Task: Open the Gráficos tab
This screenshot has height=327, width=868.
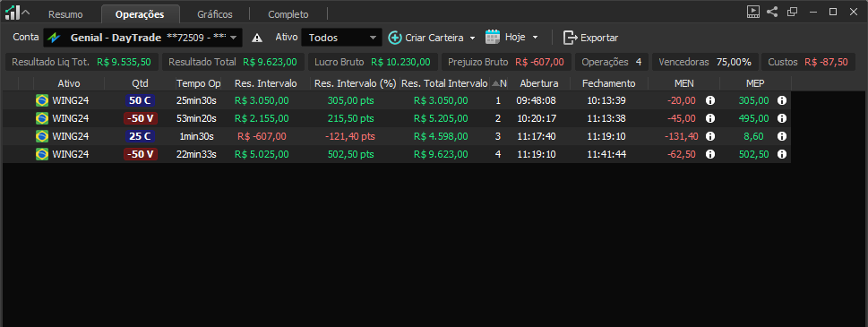Action: [x=215, y=14]
